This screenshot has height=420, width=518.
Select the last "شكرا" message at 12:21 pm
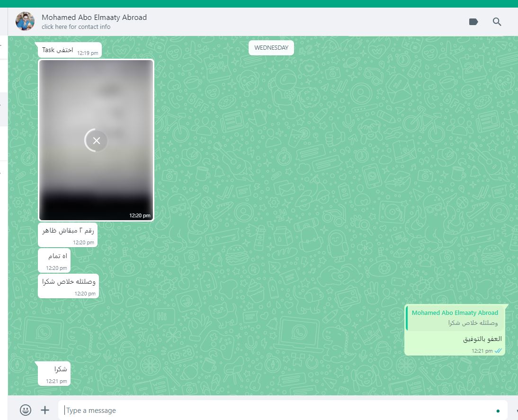(53, 374)
